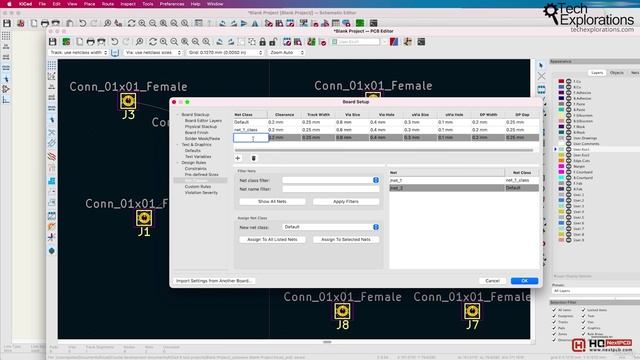Save the board in PCB Editor toolbar
640x360 pixels.
[x=52, y=42]
